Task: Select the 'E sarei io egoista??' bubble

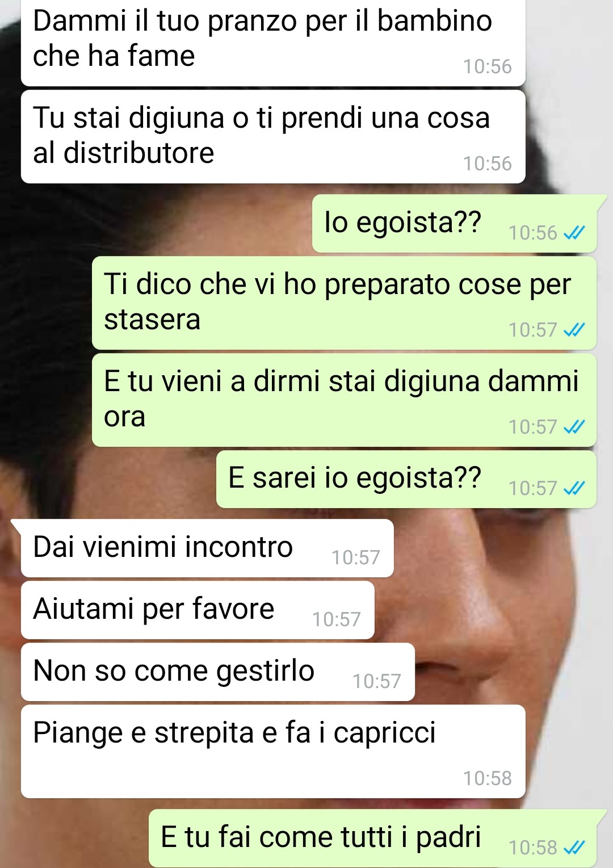Action: [x=406, y=479]
